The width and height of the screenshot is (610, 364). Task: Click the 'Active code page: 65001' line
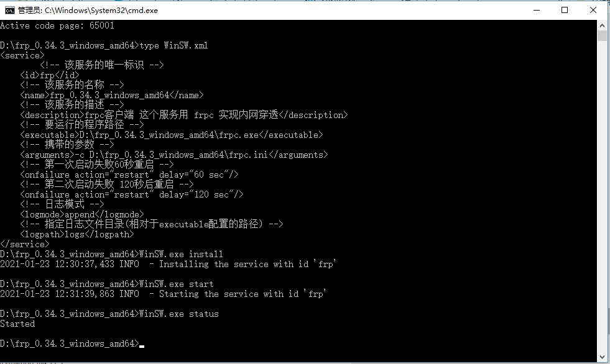[57, 25]
